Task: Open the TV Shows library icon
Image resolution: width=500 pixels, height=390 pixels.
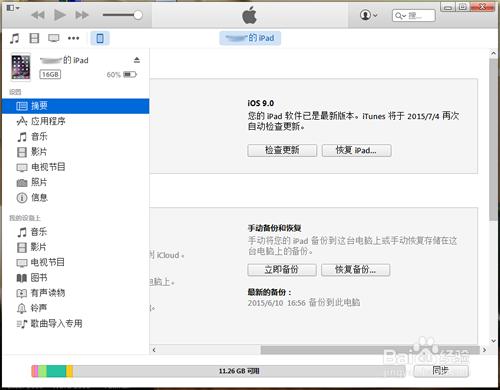Action: pos(54,38)
